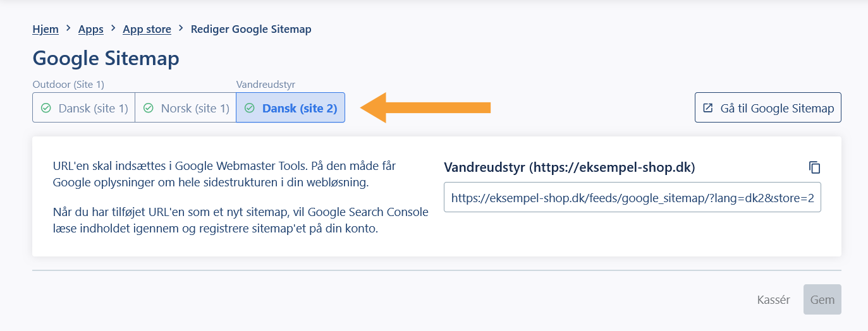Navigate to the Apps breadcrumb link
Image resolution: width=868 pixels, height=331 pixels.
tap(91, 29)
